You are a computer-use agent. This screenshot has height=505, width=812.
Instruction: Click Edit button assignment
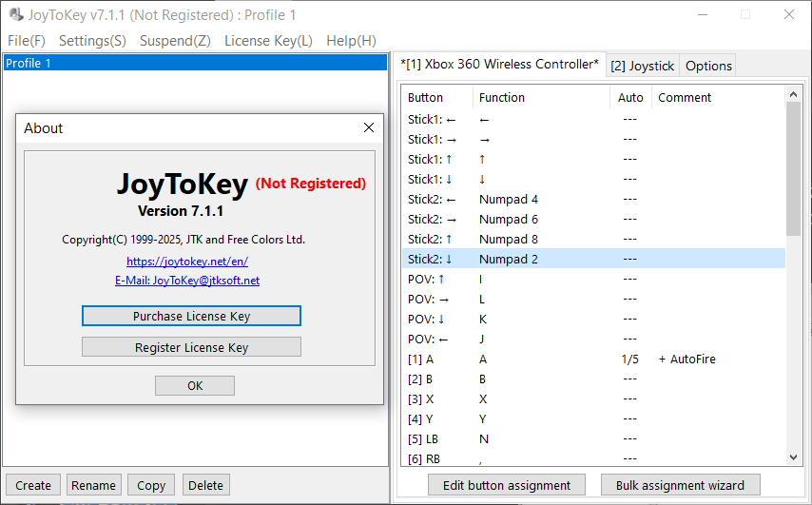pyautogui.click(x=507, y=485)
